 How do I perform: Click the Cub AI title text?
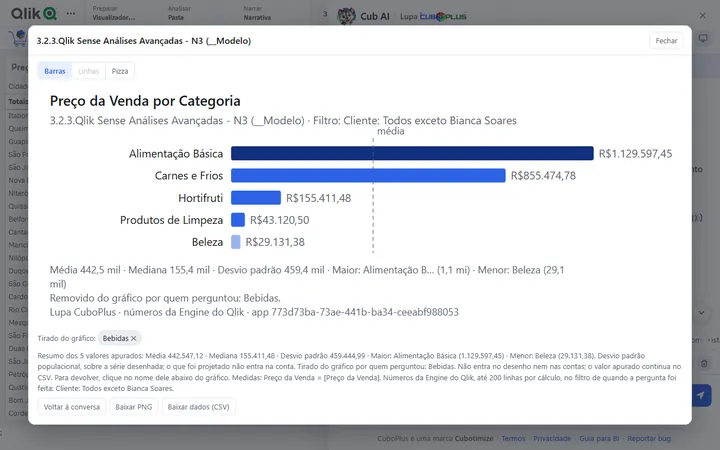pos(375,17)
